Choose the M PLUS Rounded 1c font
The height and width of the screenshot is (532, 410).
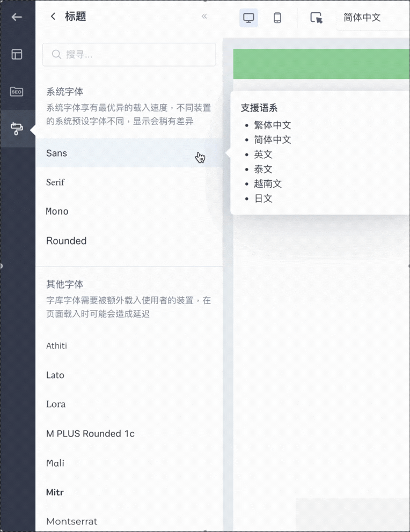click(129, 434)
